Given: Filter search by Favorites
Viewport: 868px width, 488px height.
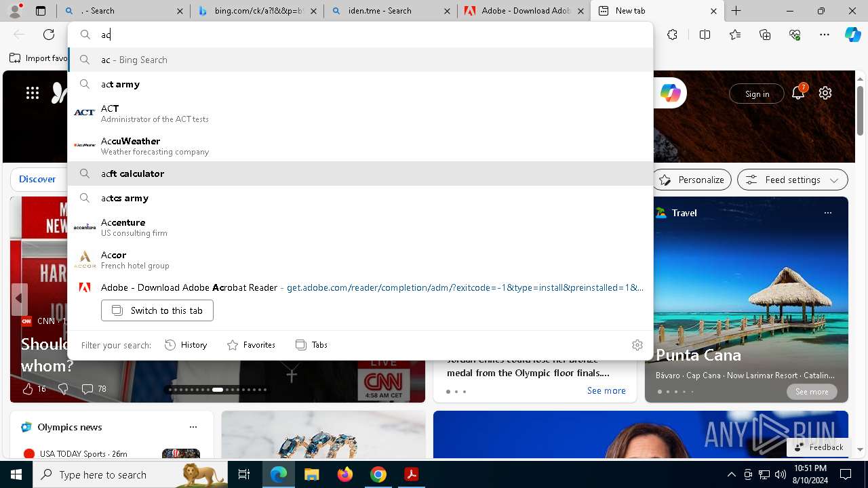Looking at the screenshot, I should (251, 345).
